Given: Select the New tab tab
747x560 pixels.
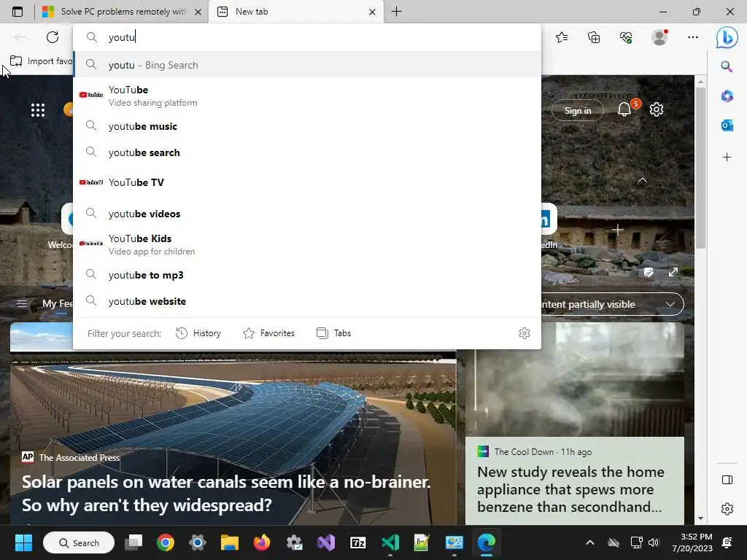Looking at the screenshot, I should coord(295,12).
